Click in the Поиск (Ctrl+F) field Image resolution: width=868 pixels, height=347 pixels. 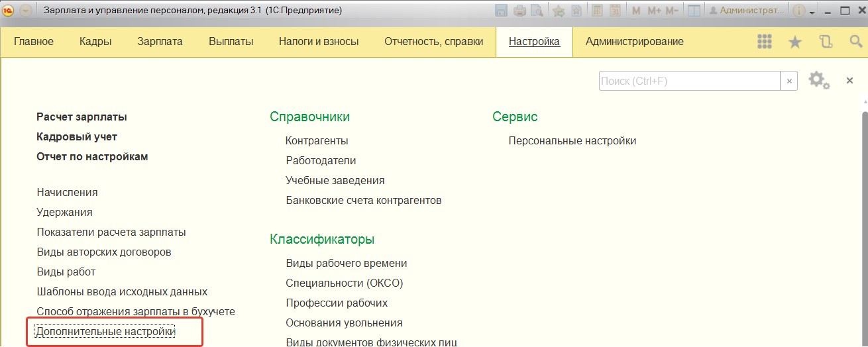pyautogui.click(x=689, y=81)
